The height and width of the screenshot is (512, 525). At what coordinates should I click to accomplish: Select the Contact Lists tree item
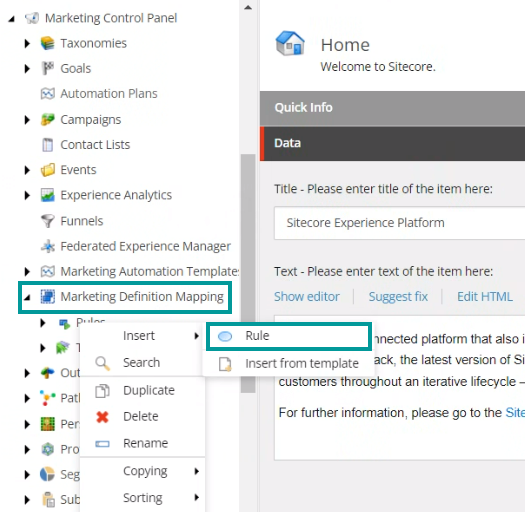tap(95, 145)
